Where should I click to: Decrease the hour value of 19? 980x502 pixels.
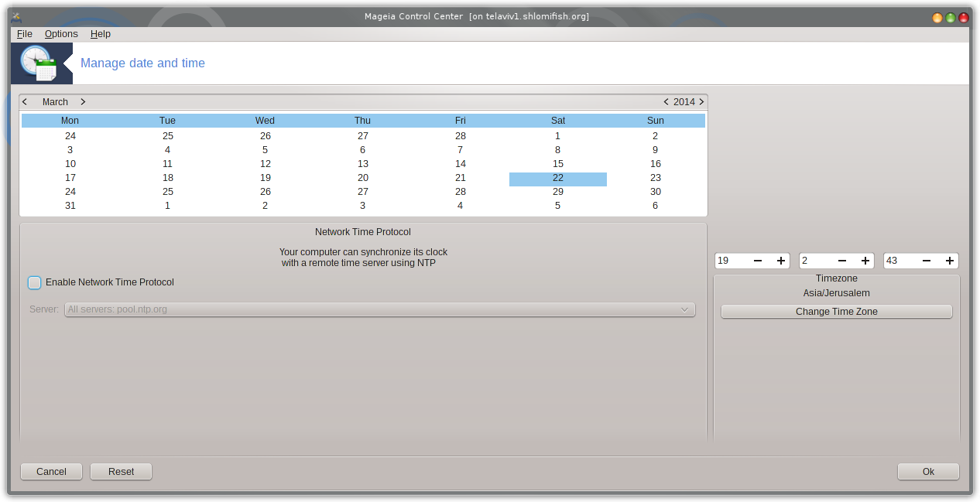[x=758, y=261]
